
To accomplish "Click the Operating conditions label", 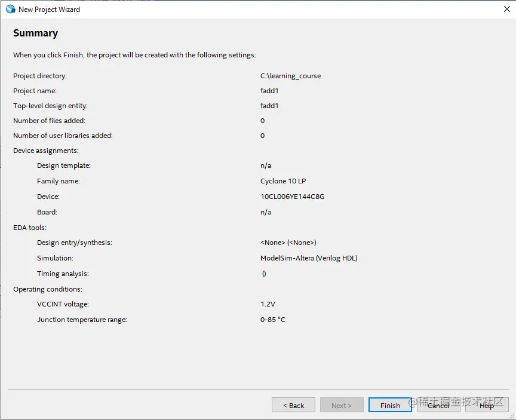I will point(48,289).
